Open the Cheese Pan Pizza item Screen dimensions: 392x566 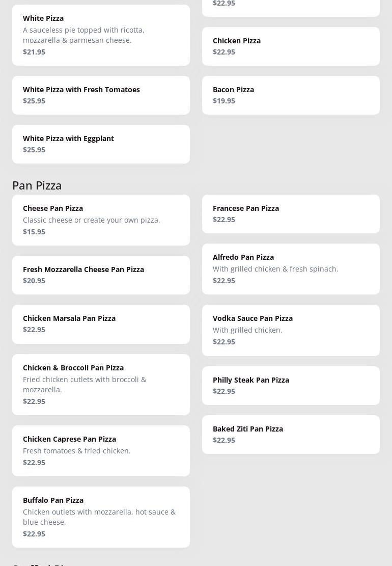(x=101, y=220)
